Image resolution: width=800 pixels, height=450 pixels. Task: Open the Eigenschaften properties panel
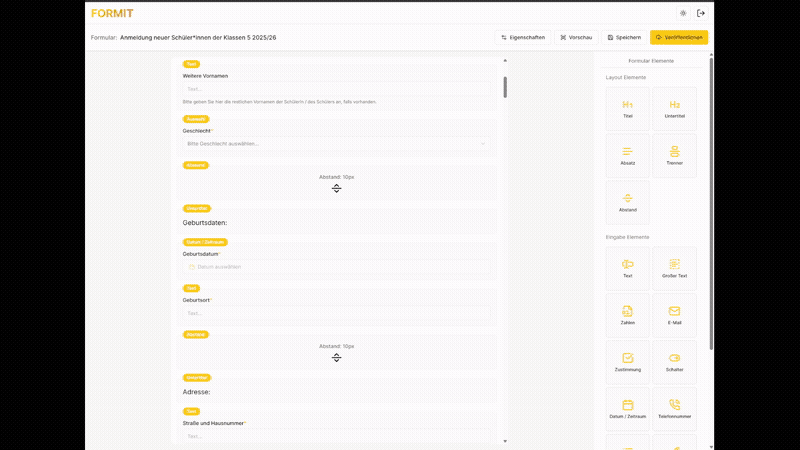point(523,37)
